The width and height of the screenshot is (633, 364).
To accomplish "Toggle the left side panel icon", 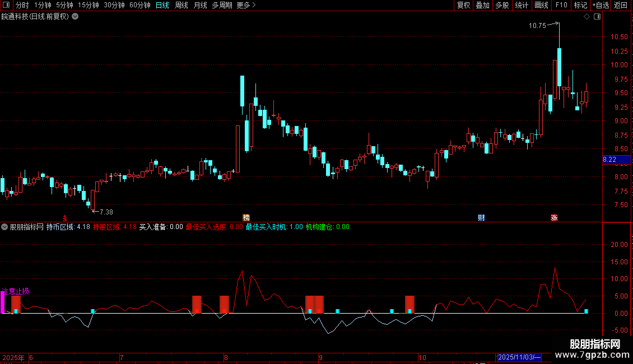I will point(6,5).
